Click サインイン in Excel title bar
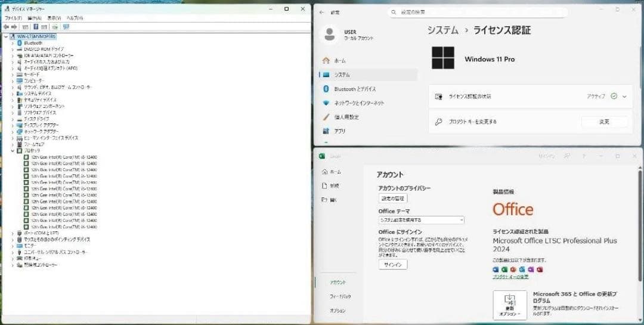The width and height of the screenshot is (644, 325). coord(547,156)
